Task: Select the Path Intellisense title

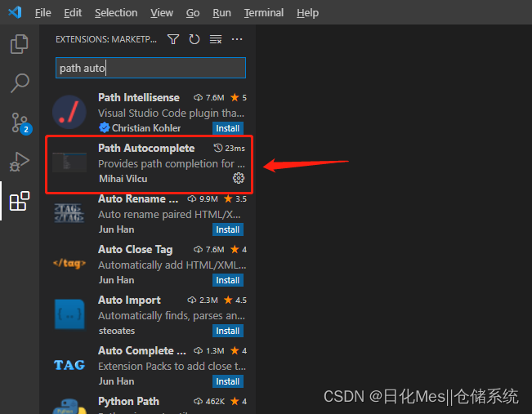Action: [x=139, y=98]
